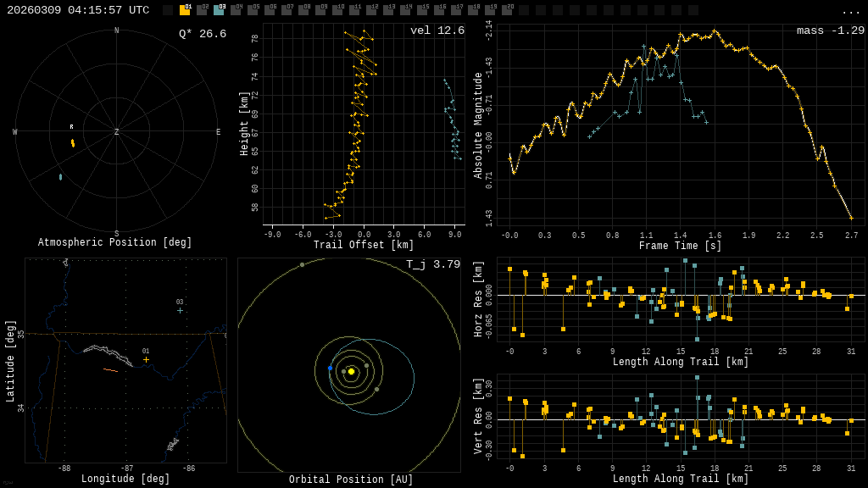Click station 03 cross marker on map
Screen dimensions: 868x488
(180, 311)
